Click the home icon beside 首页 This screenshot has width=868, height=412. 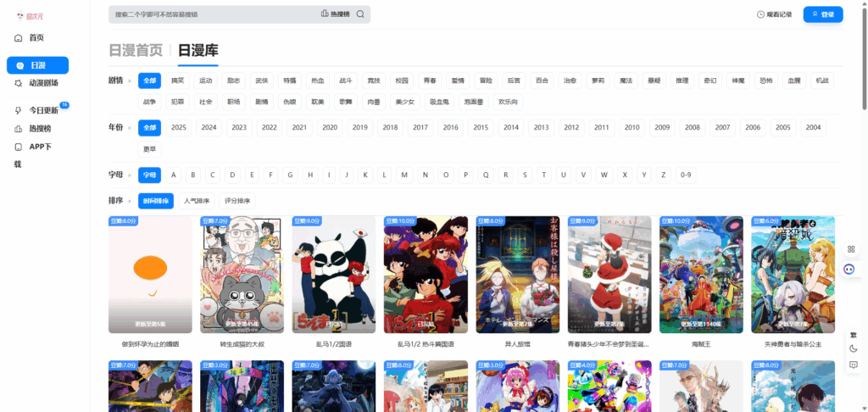pyautogui.click(x=19, y=37)
